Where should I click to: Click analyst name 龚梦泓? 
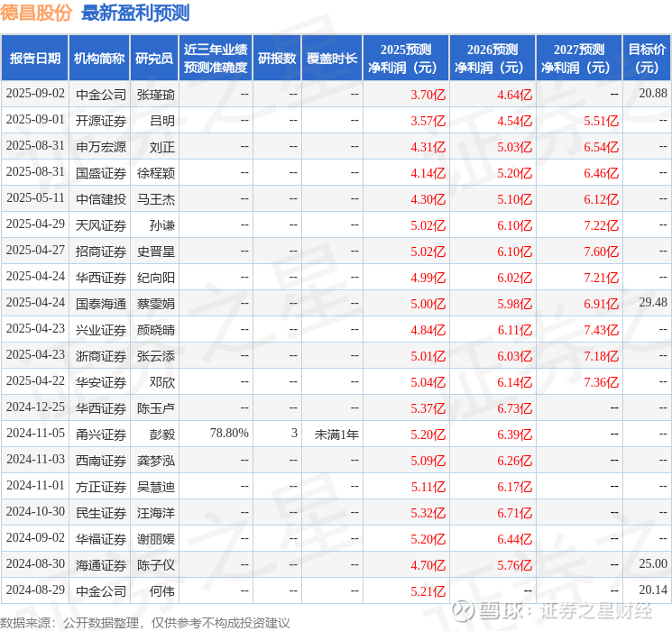pyautogui.click(x=156, y=461)
